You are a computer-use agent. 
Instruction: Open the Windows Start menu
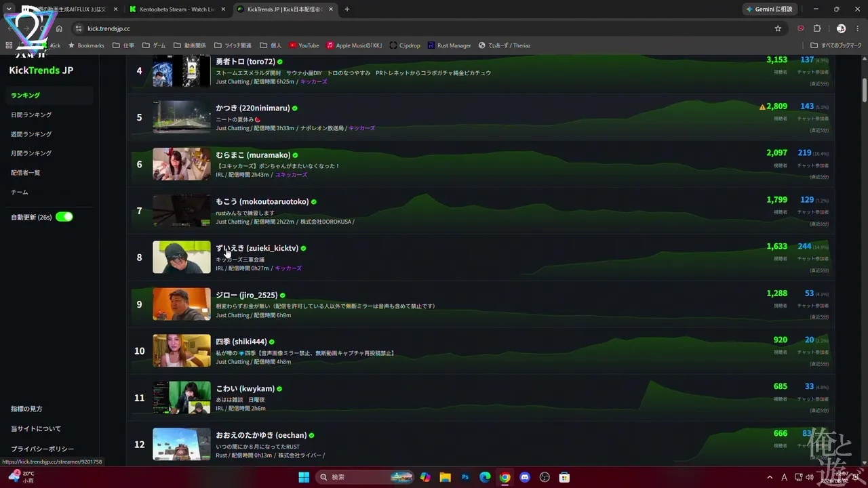[x=303, y=477]
